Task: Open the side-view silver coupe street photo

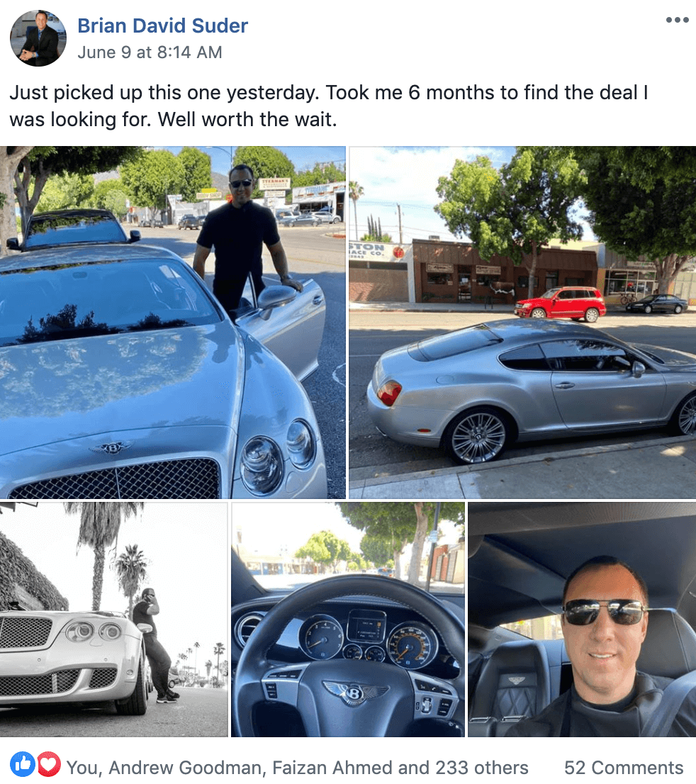Action: [522, 322]
